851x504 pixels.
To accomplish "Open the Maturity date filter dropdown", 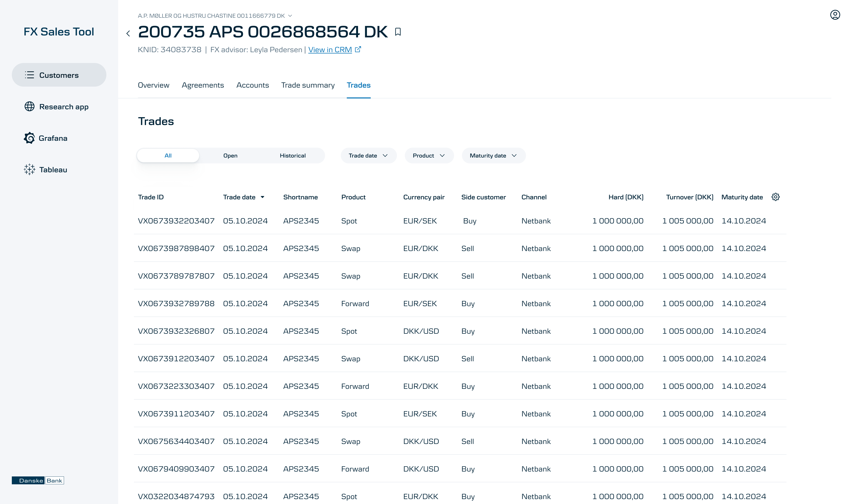I will [493, 156].
